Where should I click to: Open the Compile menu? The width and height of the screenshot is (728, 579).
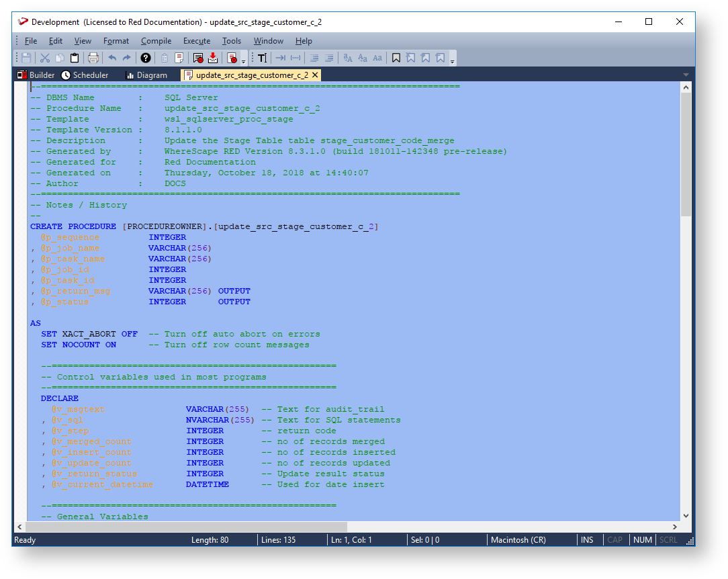click(156, 41)
